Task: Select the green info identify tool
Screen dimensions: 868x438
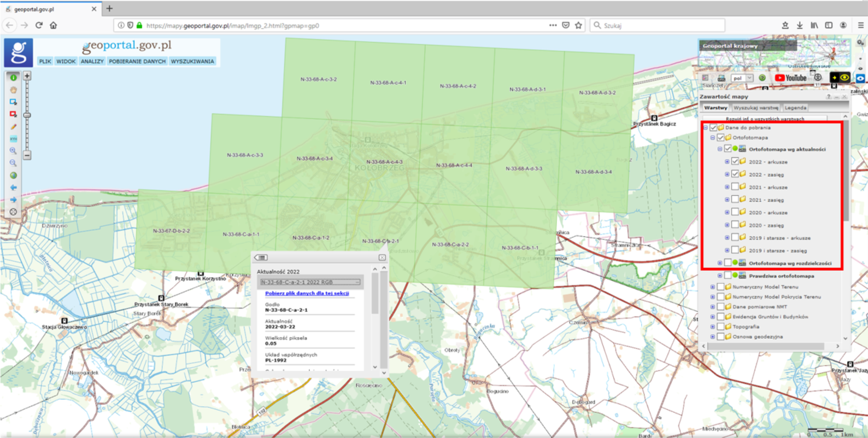Action: [x=13, y=78]
